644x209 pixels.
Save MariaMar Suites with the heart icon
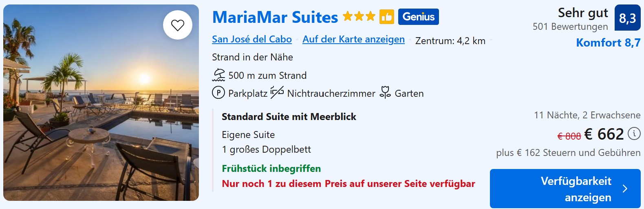(x=178, y=25)
